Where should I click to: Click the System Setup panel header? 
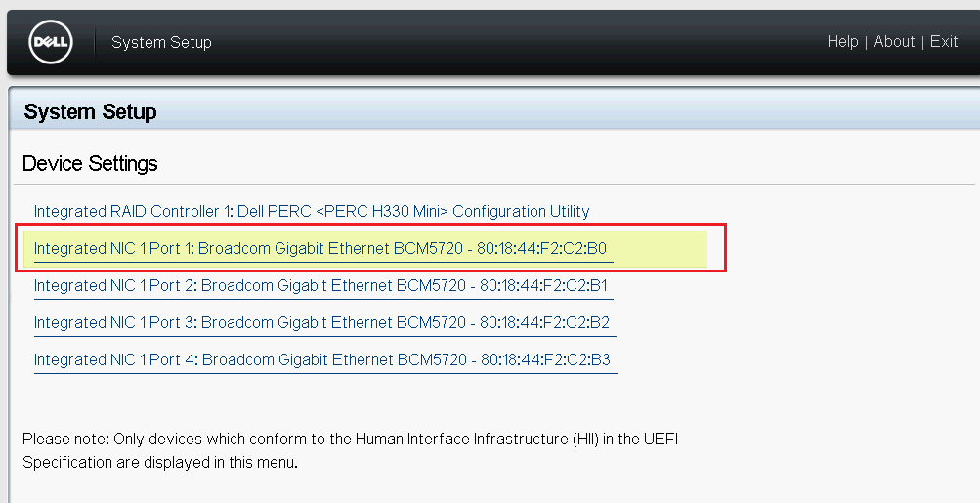(x=90, y=112)
